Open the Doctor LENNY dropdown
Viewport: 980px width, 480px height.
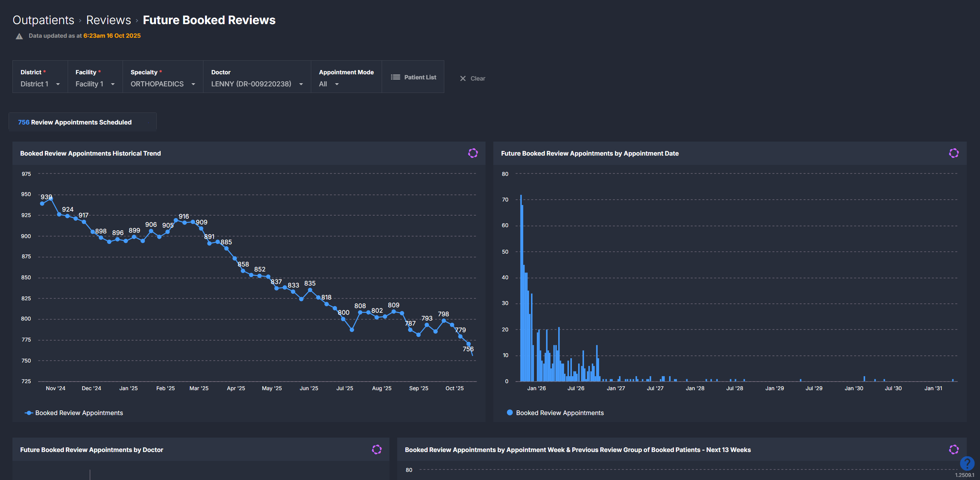[257, 84]
